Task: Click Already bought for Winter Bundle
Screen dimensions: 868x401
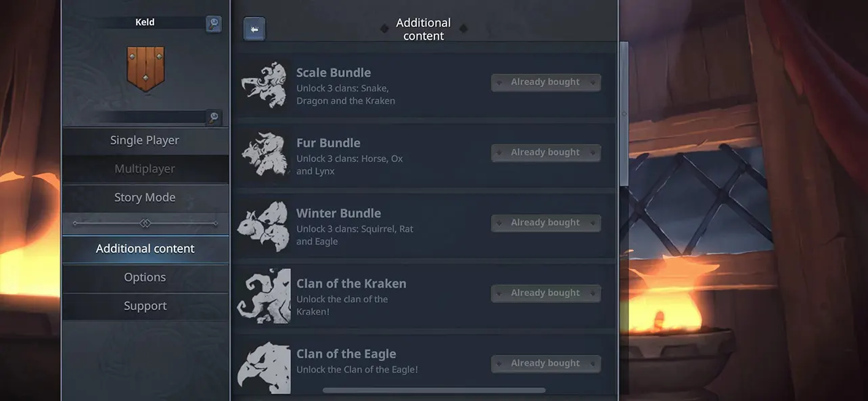Action: coord(545,223)
